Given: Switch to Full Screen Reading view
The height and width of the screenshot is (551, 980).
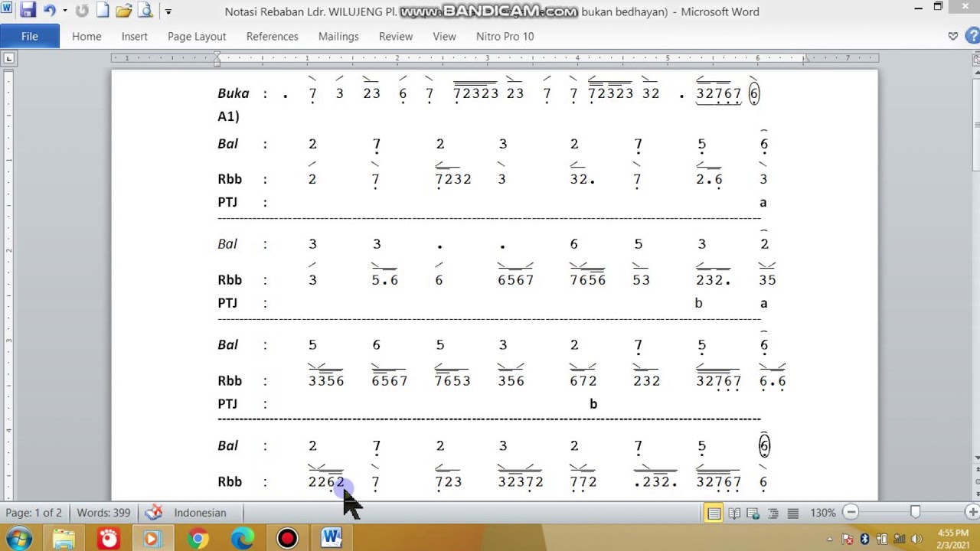Looking at the screenshot, I should [x=734, y=513].
